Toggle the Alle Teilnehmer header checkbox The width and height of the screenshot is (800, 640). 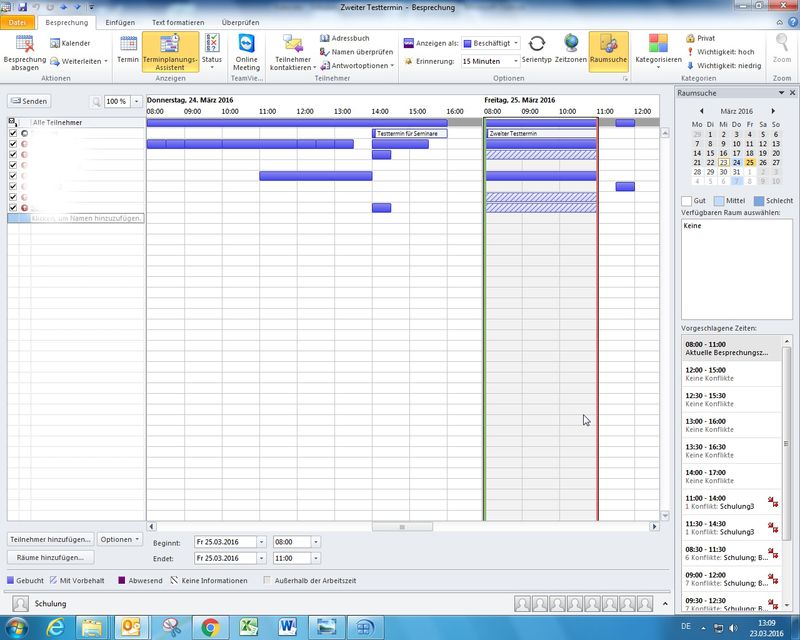[x=13, y=122]
